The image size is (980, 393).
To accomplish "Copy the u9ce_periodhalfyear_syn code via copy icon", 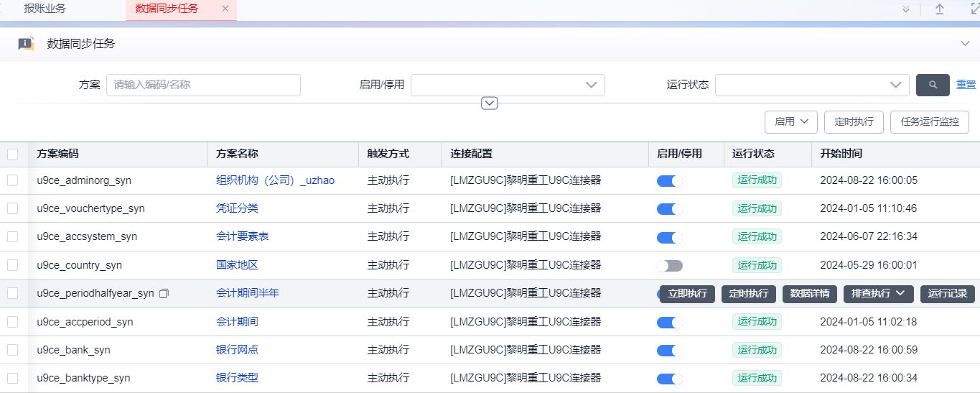I will (164, 294).
